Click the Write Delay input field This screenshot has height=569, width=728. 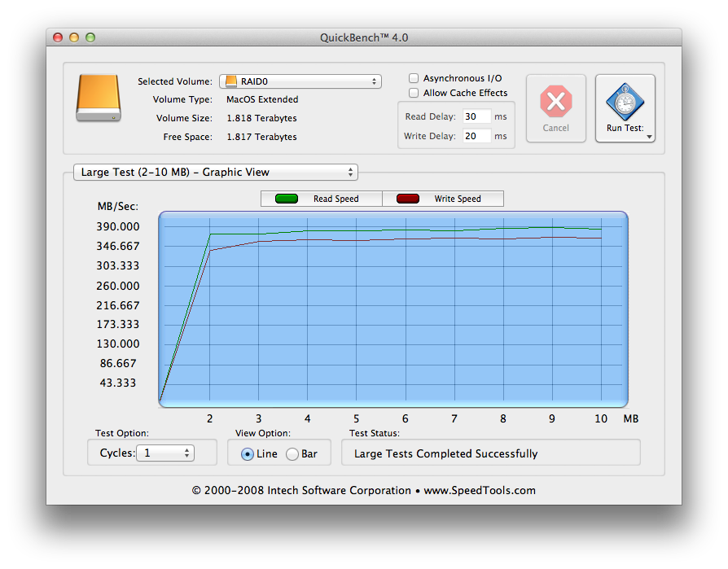477,136
